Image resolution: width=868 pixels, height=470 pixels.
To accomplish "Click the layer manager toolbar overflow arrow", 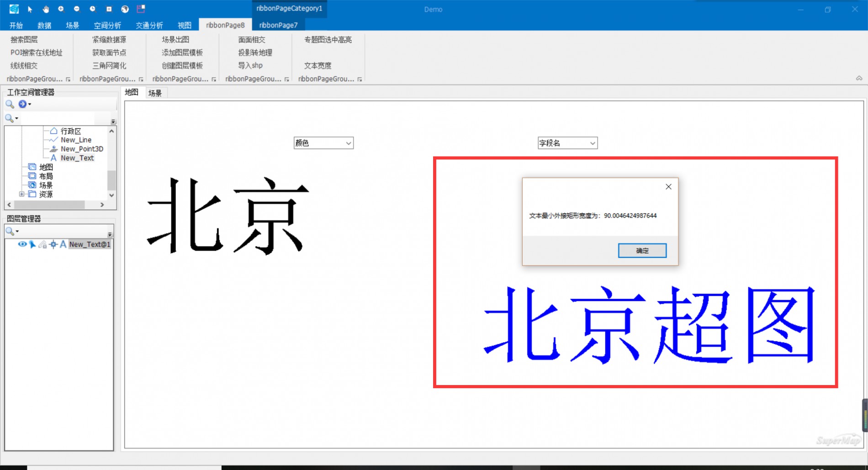I will (x=110, y=234).
